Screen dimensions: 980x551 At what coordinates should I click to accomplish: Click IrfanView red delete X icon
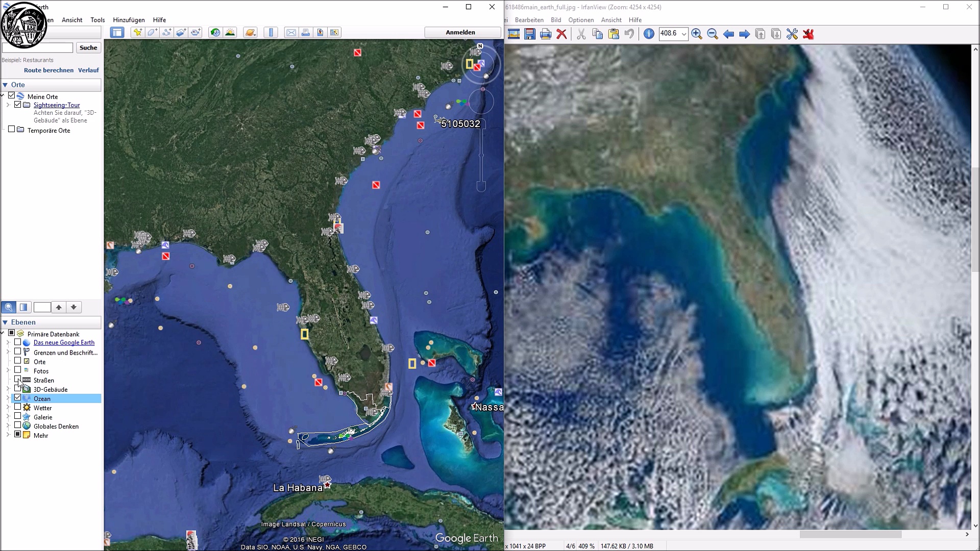tap(561, 34)
